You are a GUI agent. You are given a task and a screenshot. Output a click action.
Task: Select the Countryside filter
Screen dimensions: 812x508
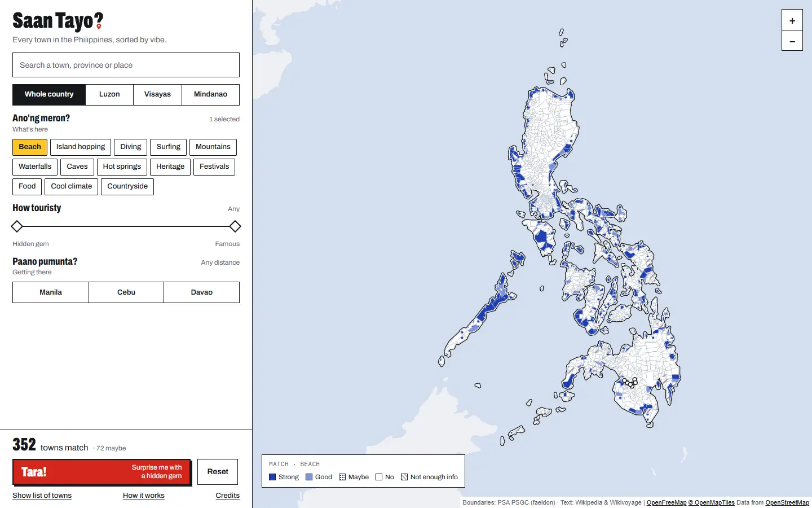click(127, 187)
